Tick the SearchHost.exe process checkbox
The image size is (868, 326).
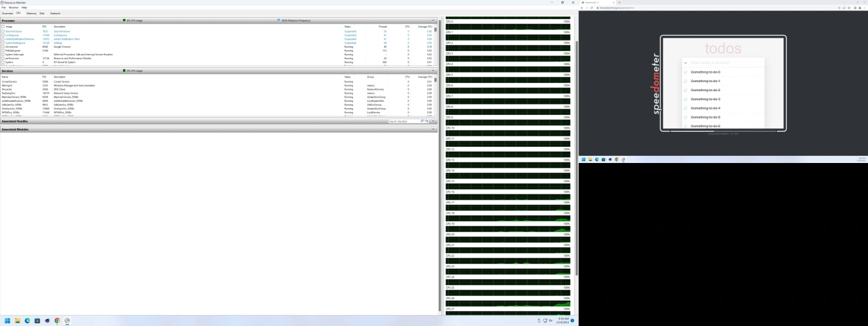point(3,31)
